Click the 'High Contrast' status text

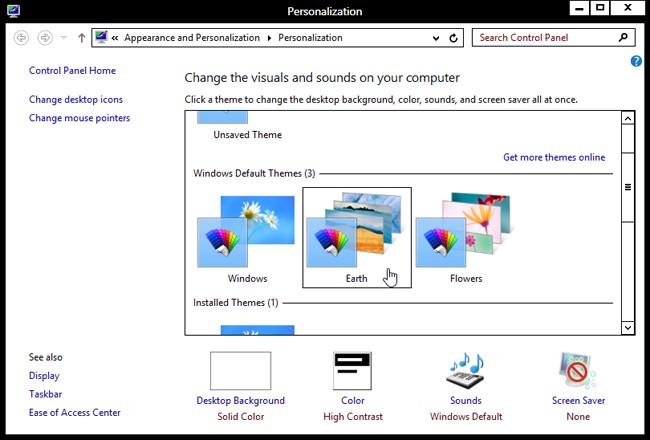[x=353, y=417]
